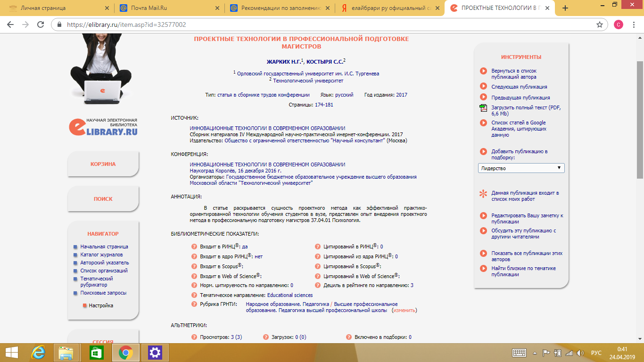Click Предыдущая публикация link

tap(520, 98)
